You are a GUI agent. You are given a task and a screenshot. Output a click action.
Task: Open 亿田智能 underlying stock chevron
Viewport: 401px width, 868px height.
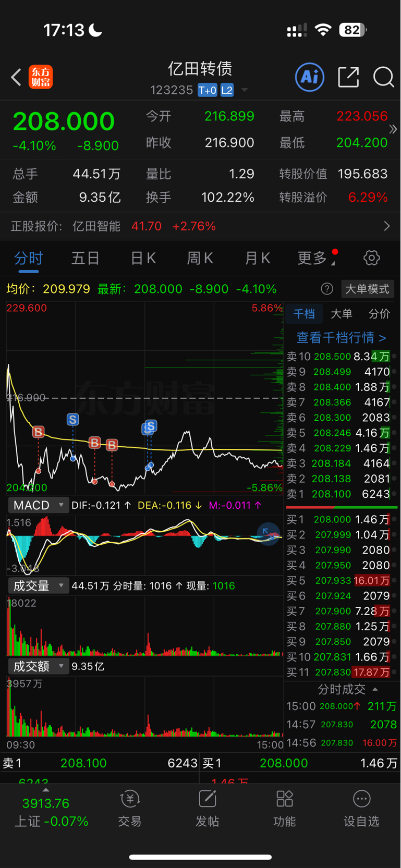click(386, 226)
